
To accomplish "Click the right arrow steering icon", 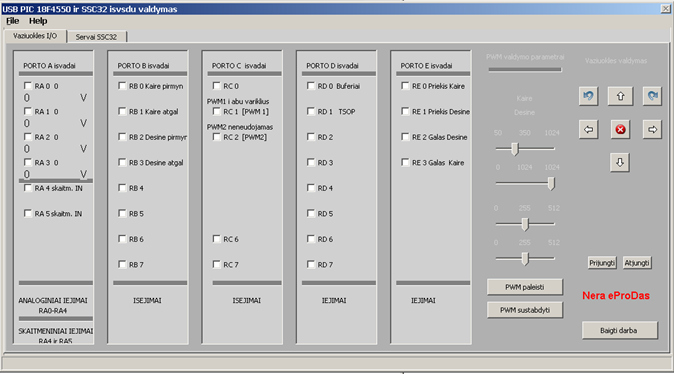I will (652, 129).
